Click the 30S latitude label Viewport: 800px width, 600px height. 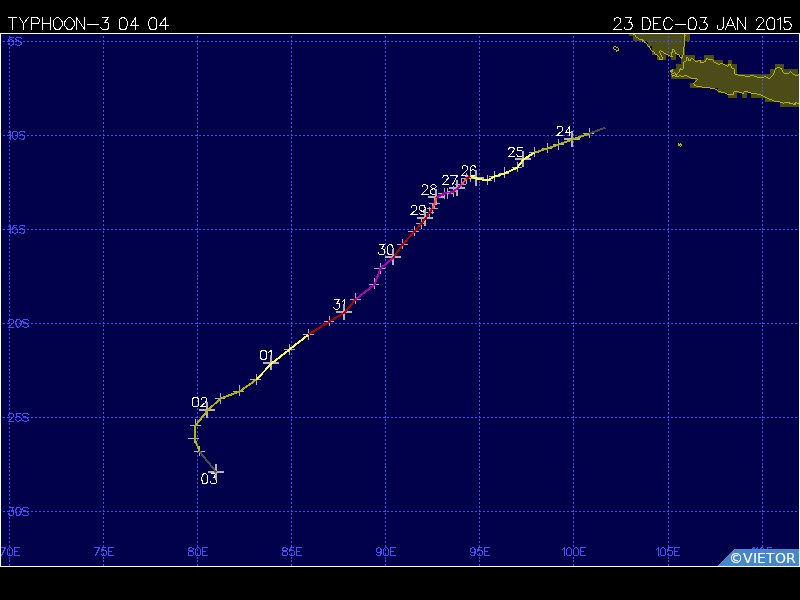point(18,511)
